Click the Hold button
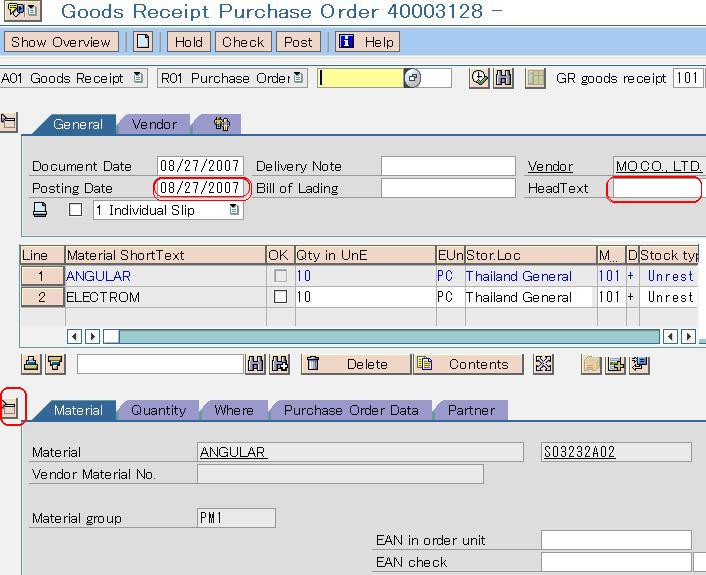 [189, 42]
